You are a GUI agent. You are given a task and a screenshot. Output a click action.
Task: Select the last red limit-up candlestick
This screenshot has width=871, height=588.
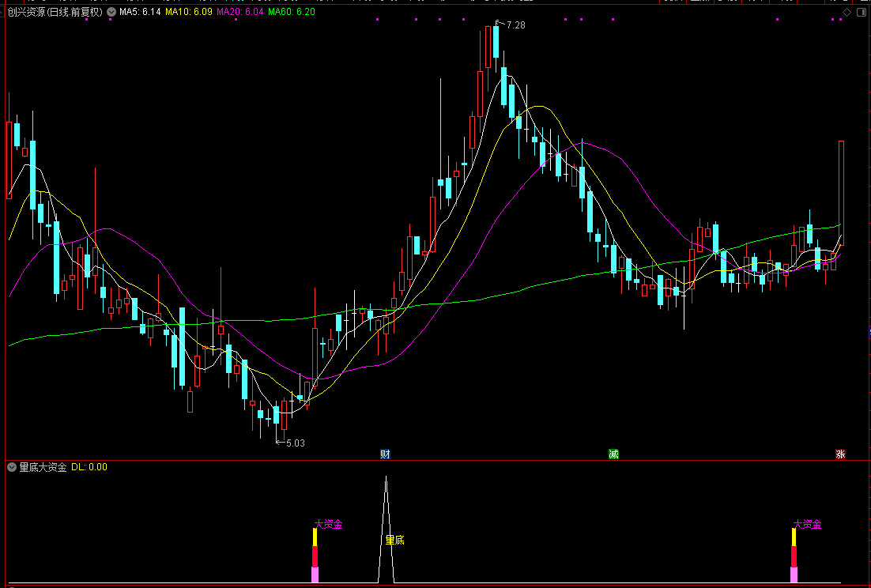[841, 193]
